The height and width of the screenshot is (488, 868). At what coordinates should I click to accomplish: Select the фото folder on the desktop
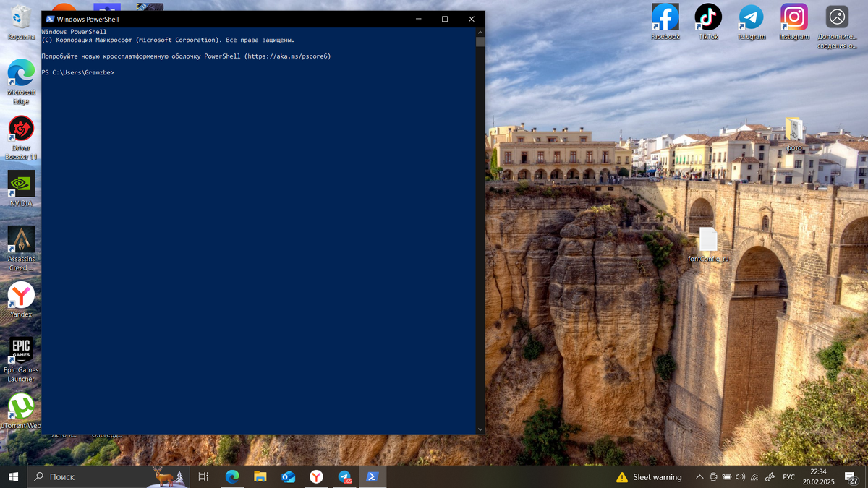click(794, 134)
